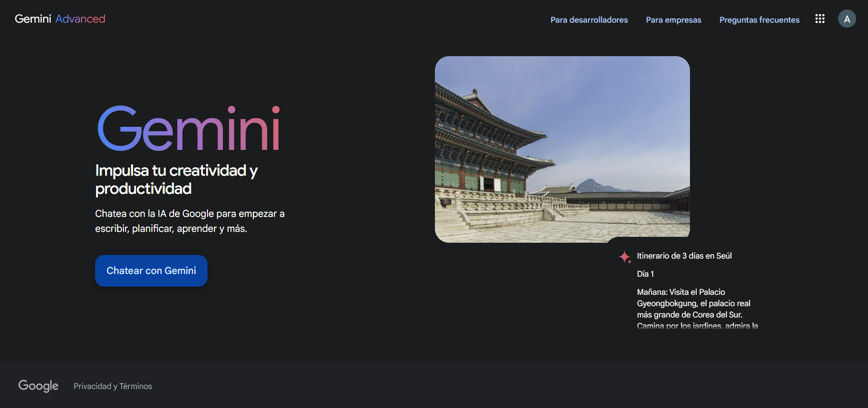The height and width of the screenshot is (408, 868).
Task: Click the account avatar labeled A
Action: [x=847, y=19]
